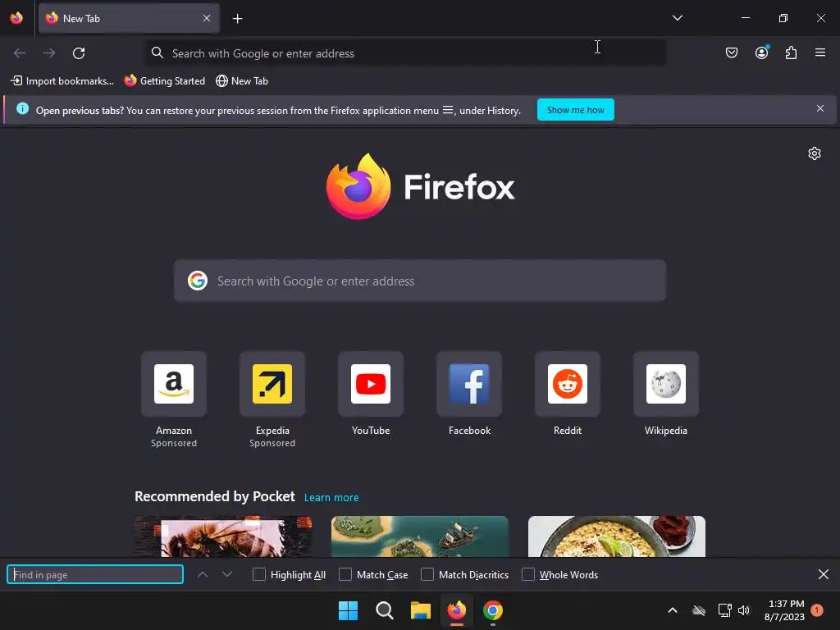Screen dimensions: 840x630
Task: Reload the current page
Action: 79,53
